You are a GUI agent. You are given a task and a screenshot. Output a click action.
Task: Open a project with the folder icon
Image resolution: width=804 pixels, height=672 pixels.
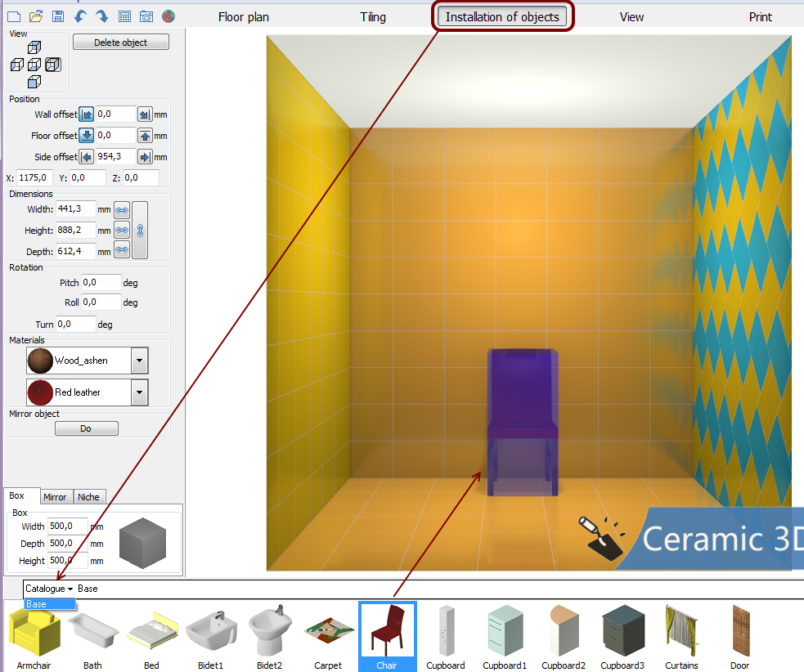[x=36, y=17]
